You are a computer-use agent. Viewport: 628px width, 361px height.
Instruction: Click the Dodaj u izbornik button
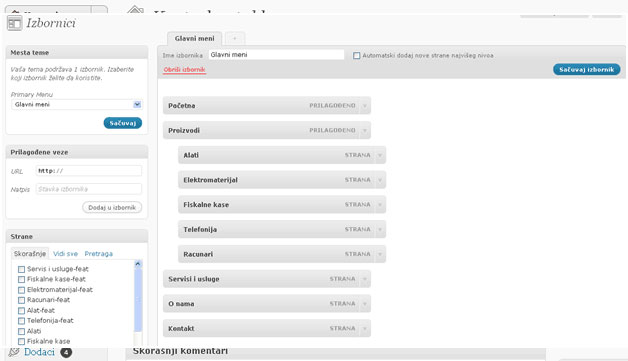point(112,208)
